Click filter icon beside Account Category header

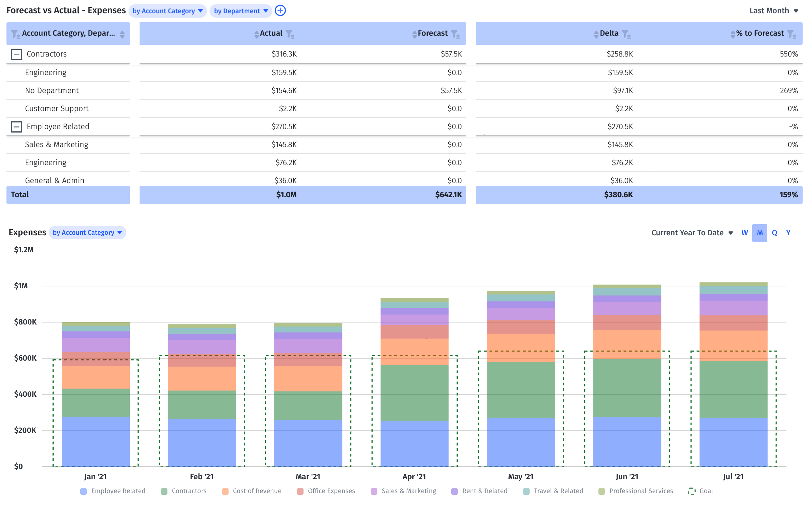pos(16,34)
